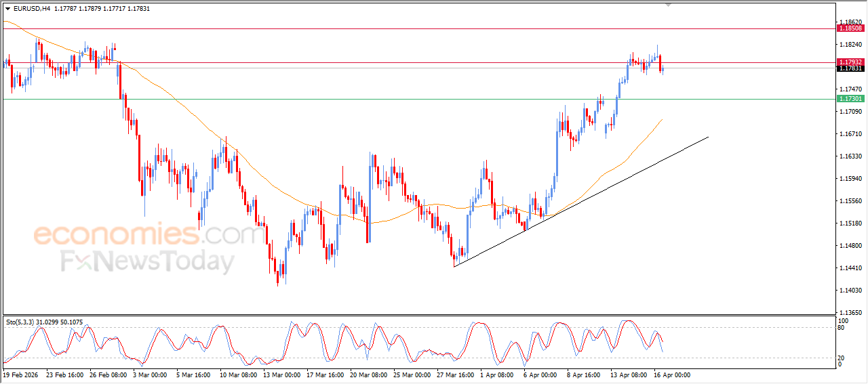Click the 1.17090 value on price axis
This screenshot has width=868, height=384.
pos(850,112)
